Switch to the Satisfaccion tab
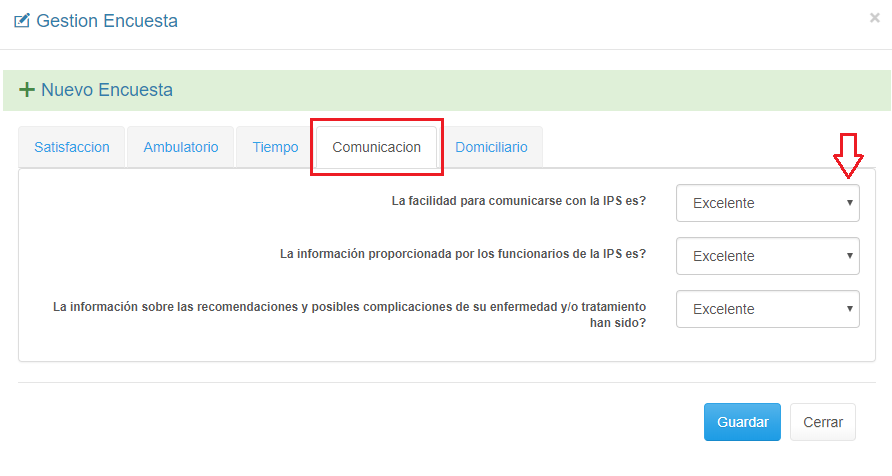Viewport: 892px width, 476px height. pos(72,147)
